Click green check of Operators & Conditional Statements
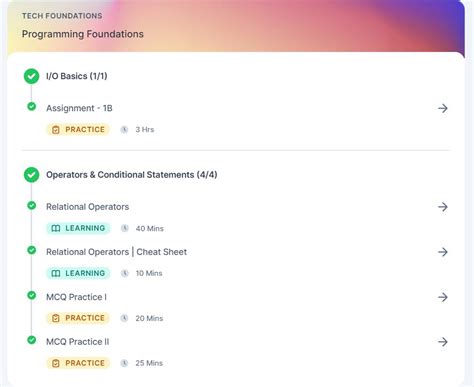 point(31,175)
